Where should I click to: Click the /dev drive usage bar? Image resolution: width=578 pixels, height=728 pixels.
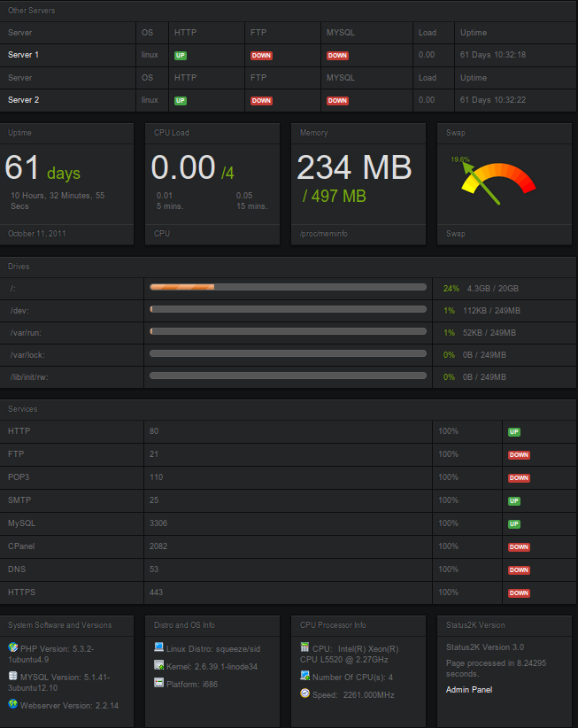(288, 309)
